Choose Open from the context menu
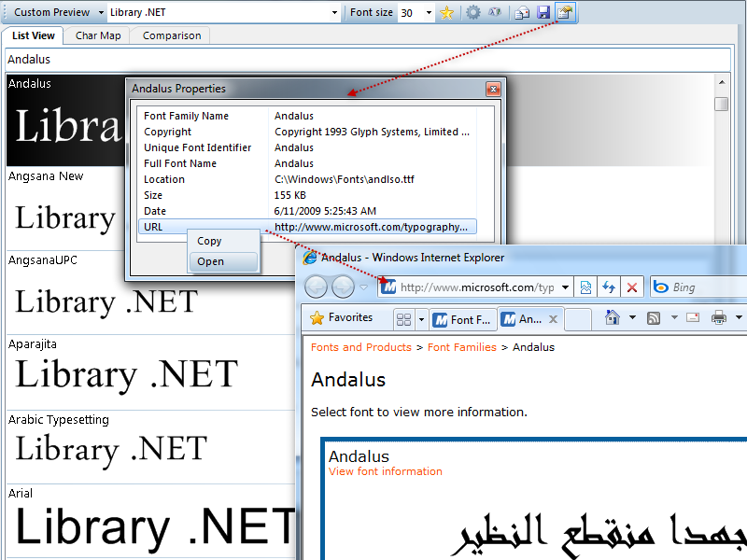Screen dimensions: 747x560 click(x=223, y=261)
